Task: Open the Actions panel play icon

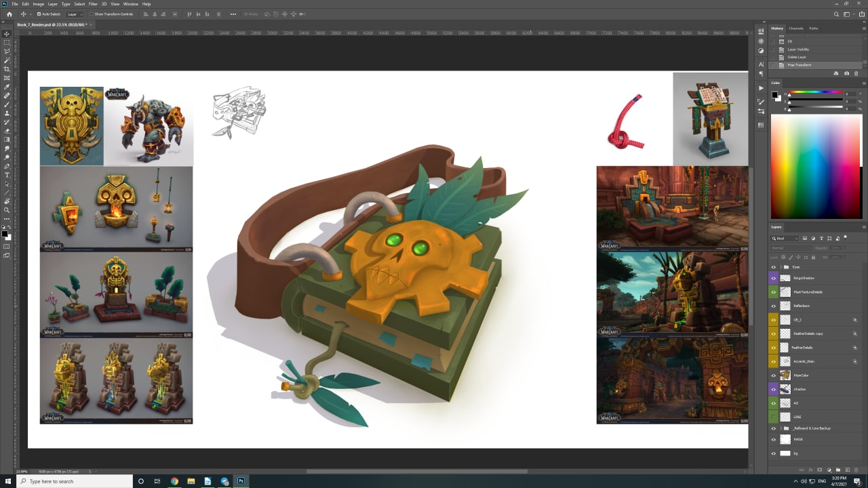Action: 761,88
